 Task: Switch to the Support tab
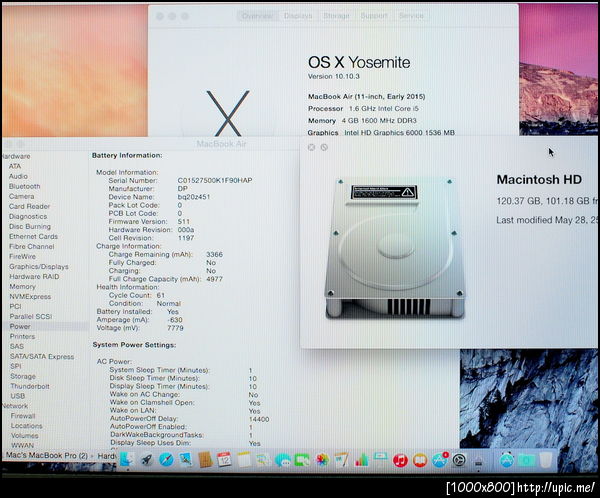pyautogui.click(x=374, y=16)
